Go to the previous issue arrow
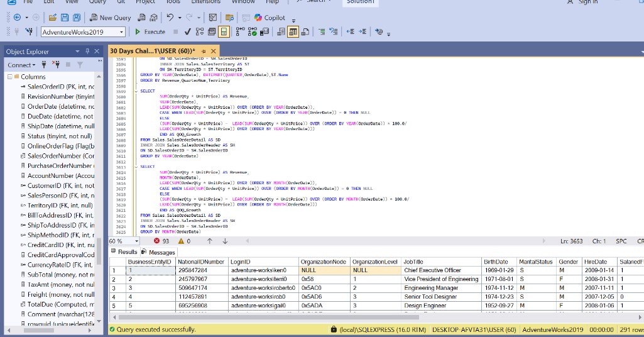Image resolution: width=644 pixels, height=337 pixels. click(x=210, y=241)
